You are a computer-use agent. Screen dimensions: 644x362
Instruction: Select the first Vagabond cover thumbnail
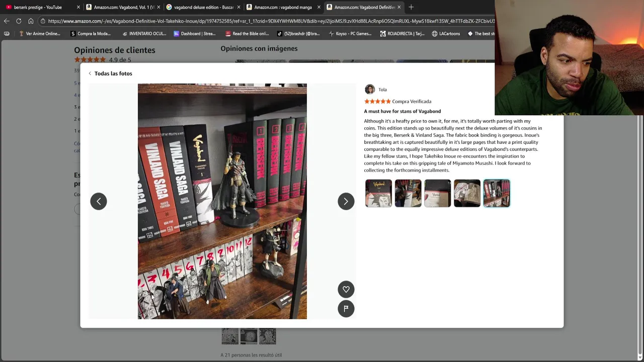point(378,193)
